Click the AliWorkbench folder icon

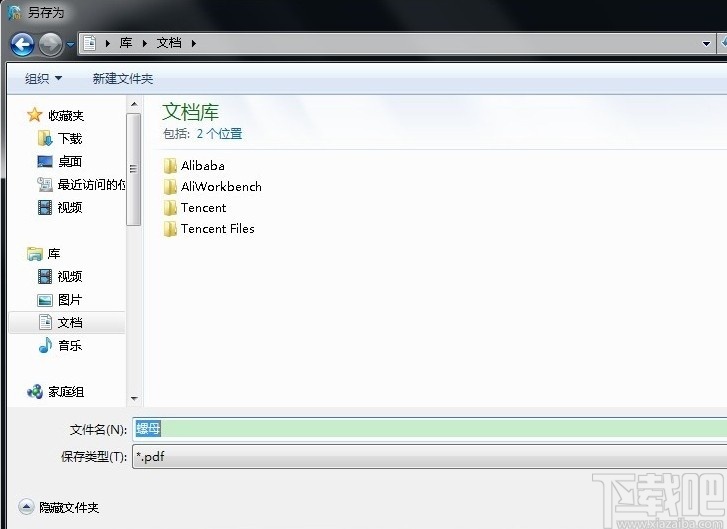[170, 187]
